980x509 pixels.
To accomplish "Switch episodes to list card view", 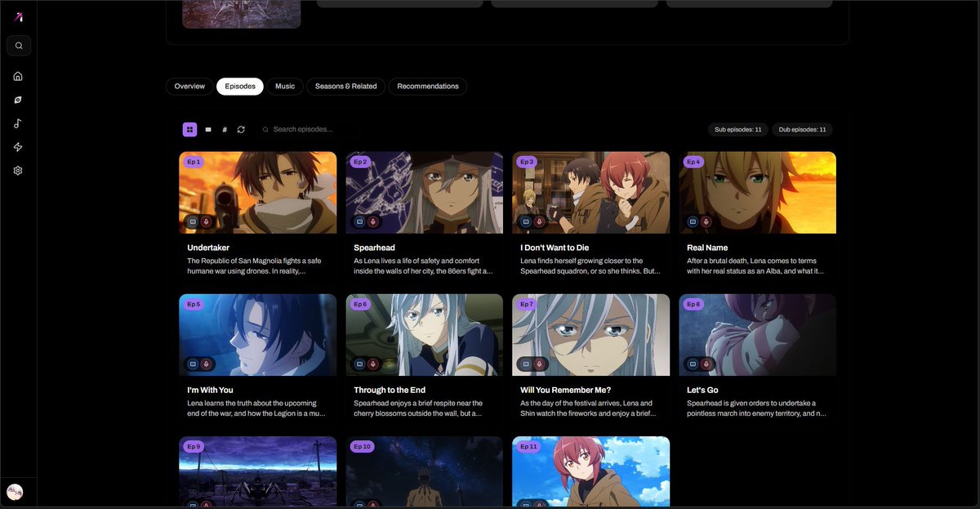I will pos(208,129).
